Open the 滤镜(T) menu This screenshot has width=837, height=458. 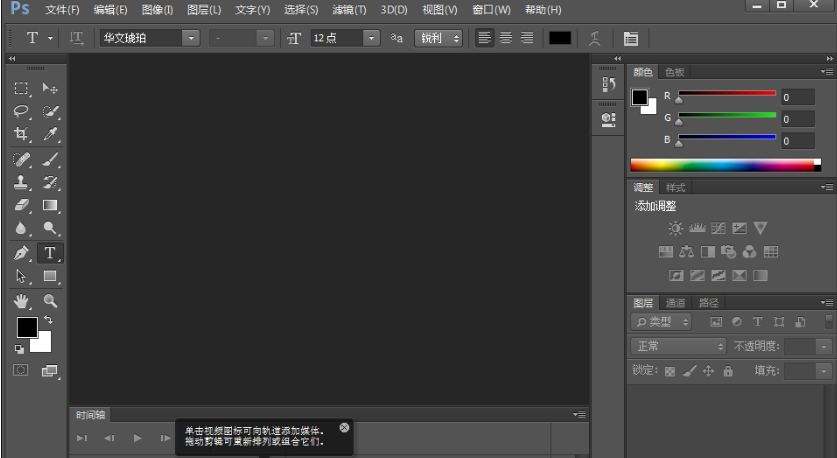[x=349, y=10]
